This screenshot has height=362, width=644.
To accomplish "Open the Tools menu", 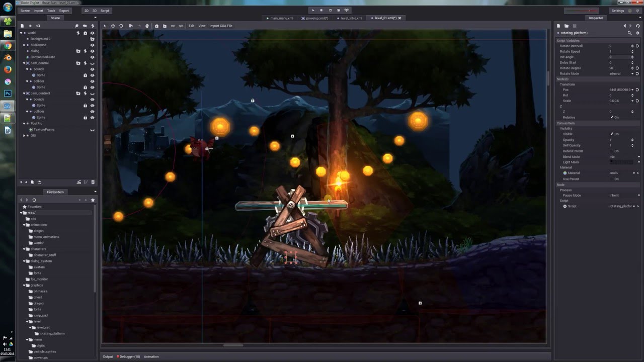I will (x=51, y=11).
